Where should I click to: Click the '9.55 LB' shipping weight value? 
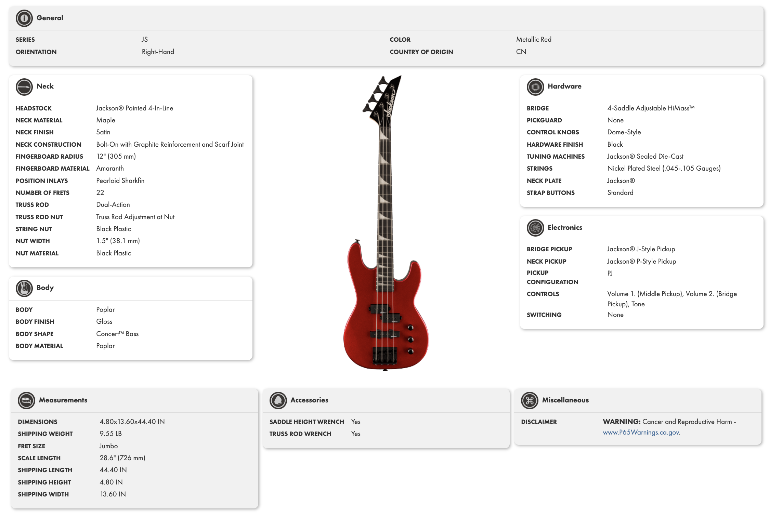(x=111, y=434)
